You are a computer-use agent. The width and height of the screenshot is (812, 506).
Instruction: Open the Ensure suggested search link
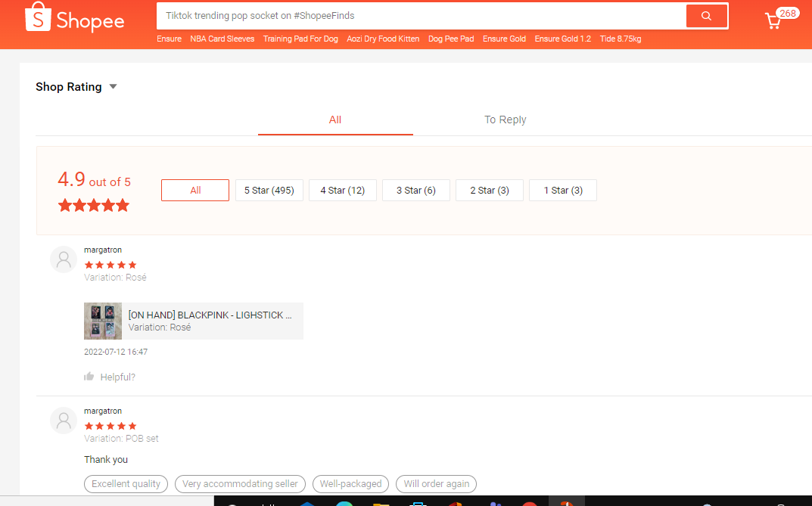click(x=170, y=39)
